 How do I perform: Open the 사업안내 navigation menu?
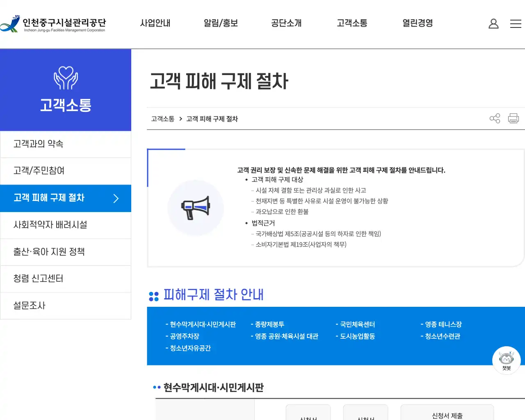click(x=155, y=23)
